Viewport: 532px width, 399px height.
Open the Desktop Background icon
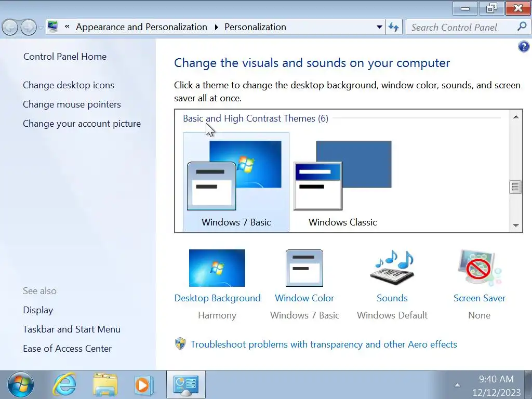217,268
